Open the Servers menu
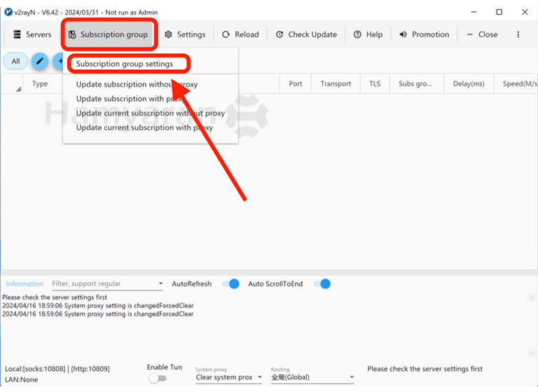Image resolution: width=538 pixels, height=392 pixels. [32, 34]
